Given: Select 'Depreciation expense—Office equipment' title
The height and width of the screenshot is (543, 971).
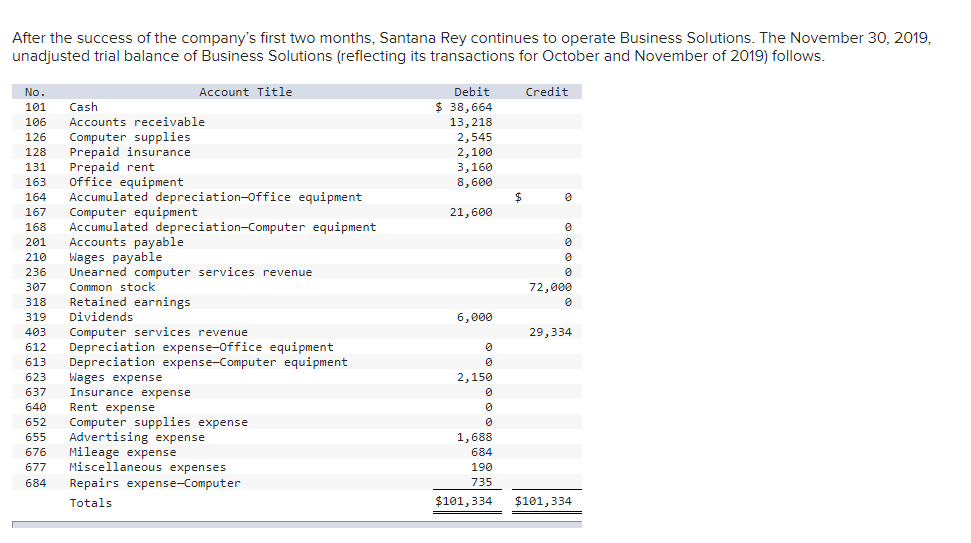Looking at the screenshot, I should (x=201, y=347).
